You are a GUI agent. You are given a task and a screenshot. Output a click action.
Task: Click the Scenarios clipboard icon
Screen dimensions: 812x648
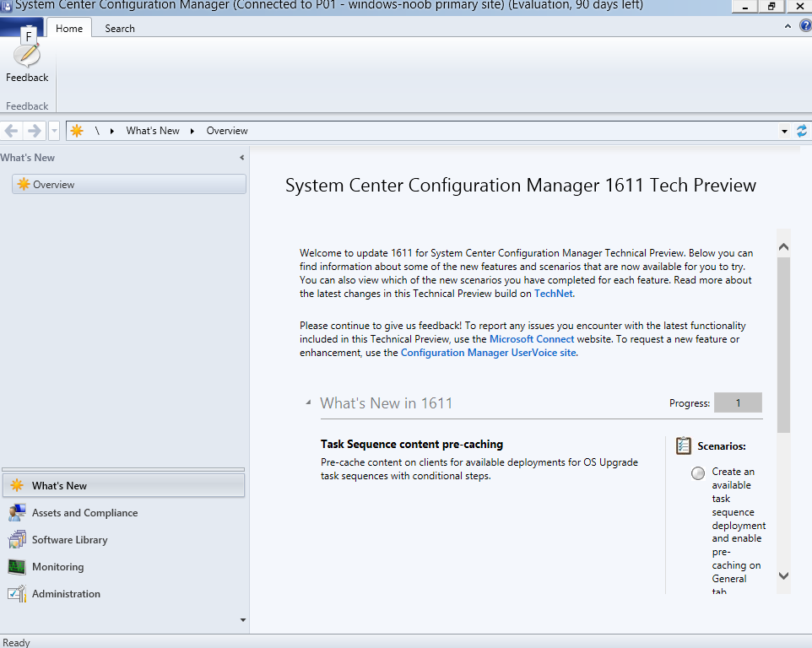[684, 445]
